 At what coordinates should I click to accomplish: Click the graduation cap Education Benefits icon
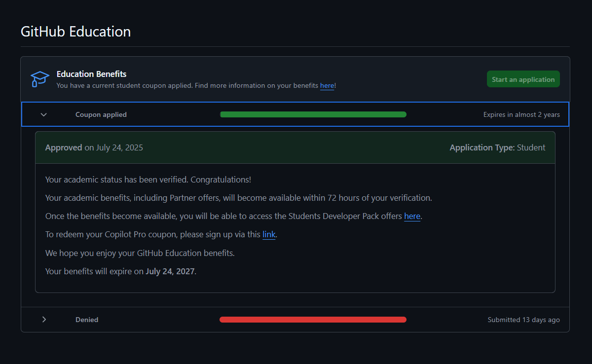click(40, 79)
